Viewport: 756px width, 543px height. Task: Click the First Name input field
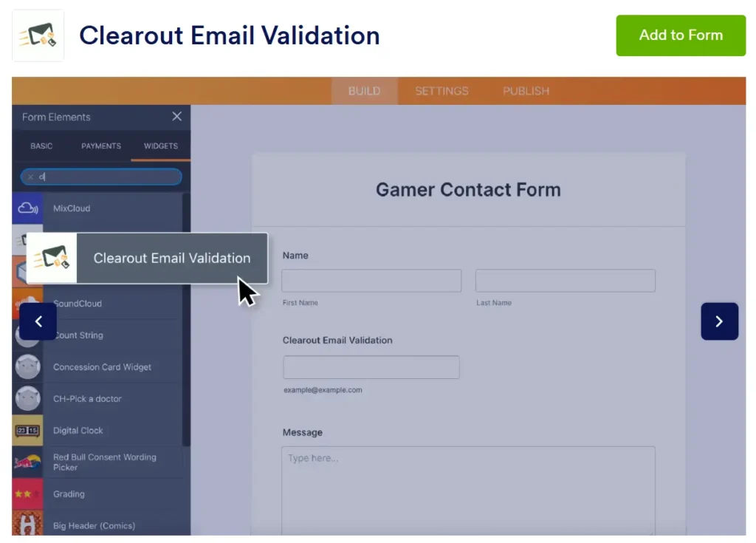(x=371, y=281)
